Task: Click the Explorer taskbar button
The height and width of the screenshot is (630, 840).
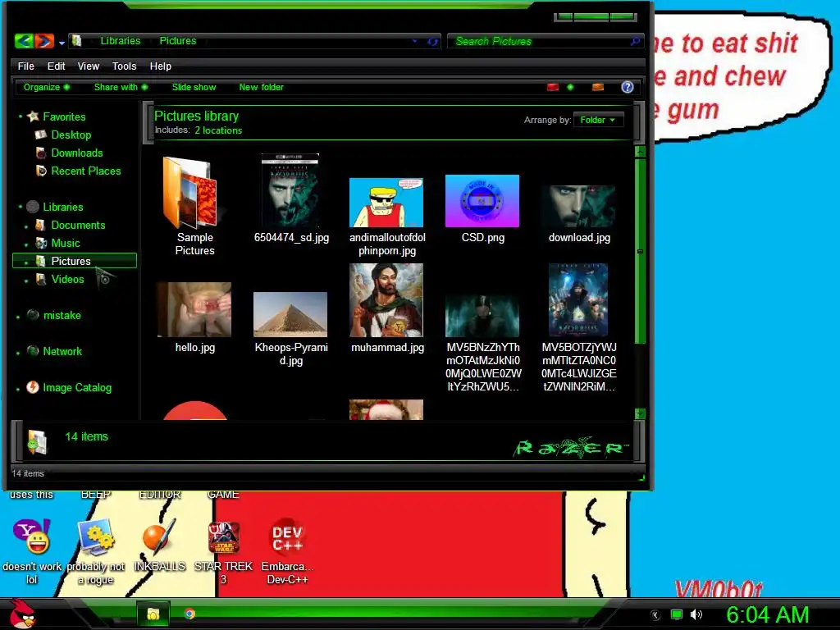Action: tap(153, 614)
